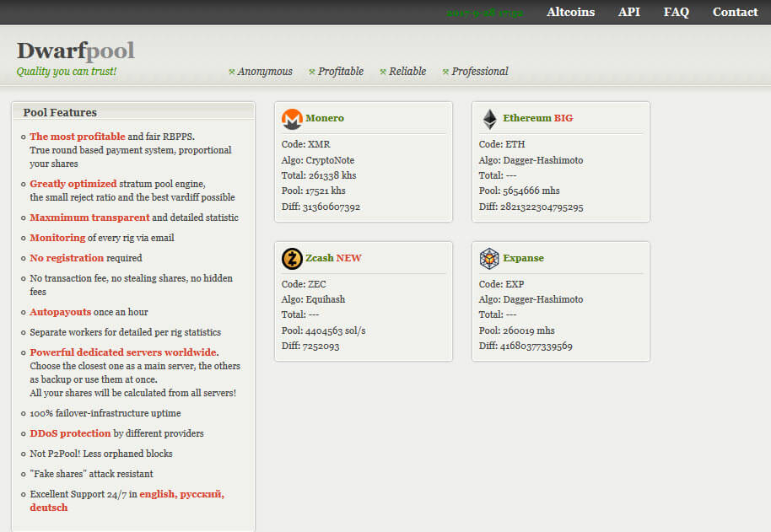The image size is (771, 532).
Task: Click the Monero coin logo icon
Action: click(292, 119)
